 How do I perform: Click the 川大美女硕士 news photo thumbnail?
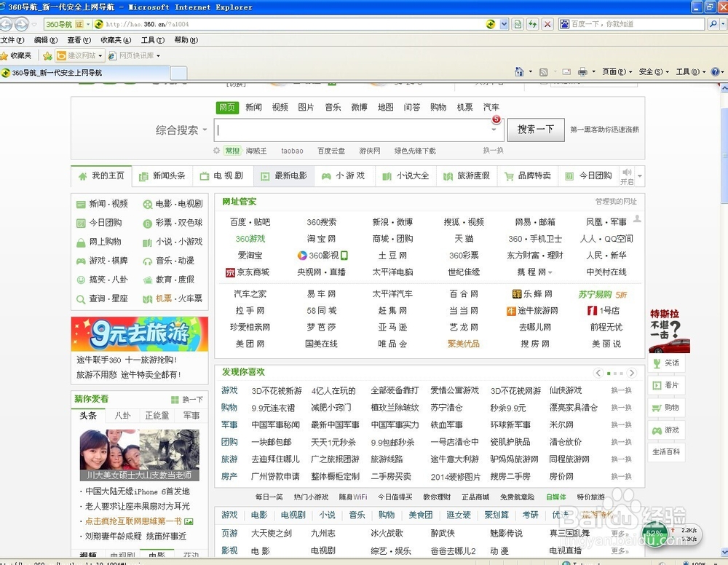(139, 455)
